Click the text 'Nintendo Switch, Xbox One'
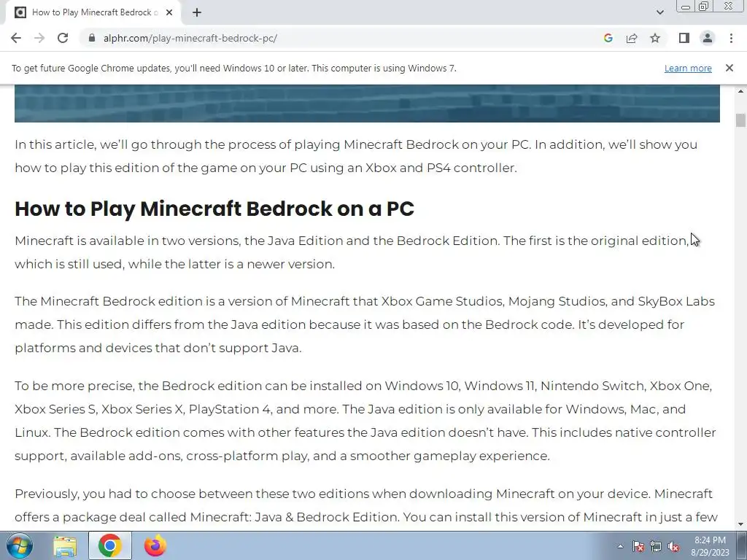This screenshot has height=560, width=747. tap(626, 386)
